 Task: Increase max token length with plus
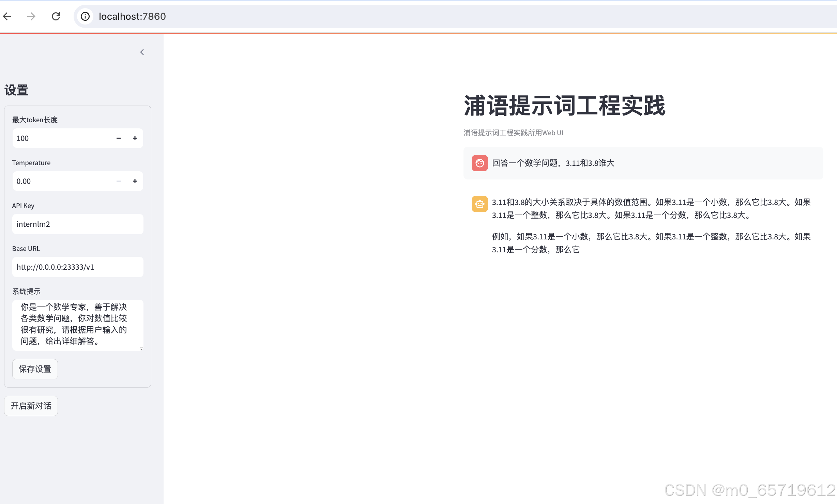click(x=135, y=138)
